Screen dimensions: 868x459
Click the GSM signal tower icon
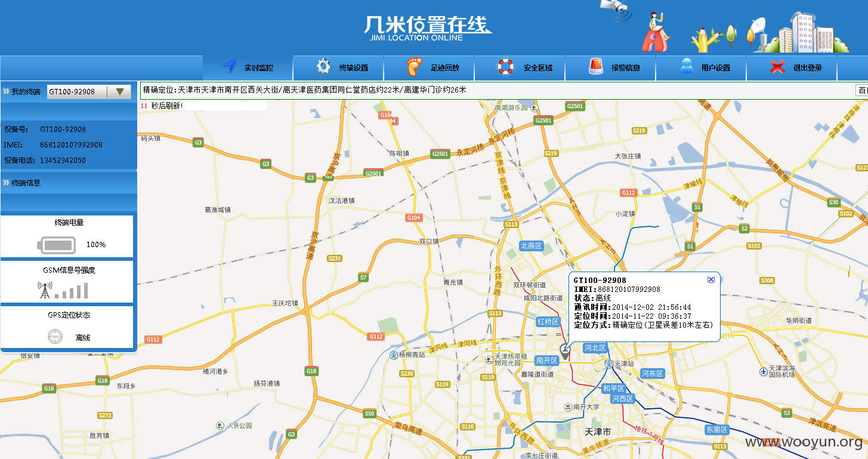[x=45, y=291]
